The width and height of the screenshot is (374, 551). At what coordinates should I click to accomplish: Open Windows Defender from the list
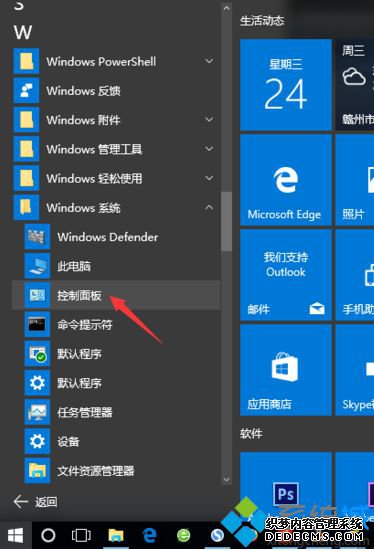pyautogui.click(x=116, y=237)
